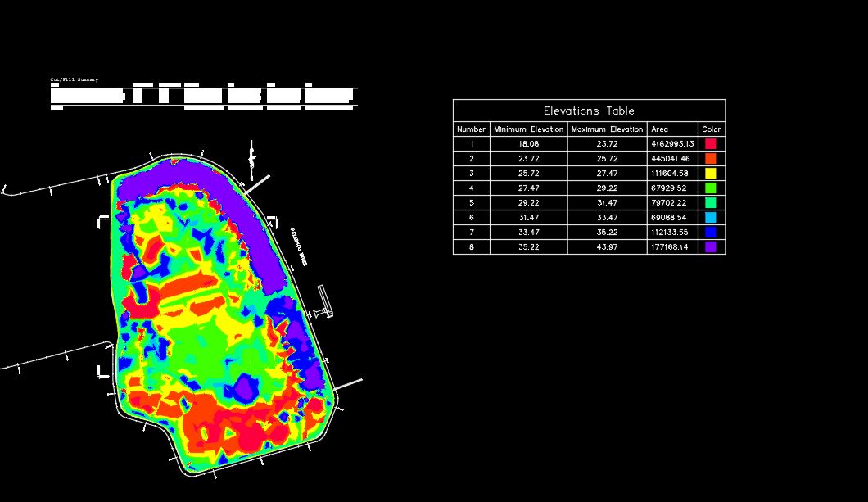868x502 pixels.
Task: Click the maximum elevation value 43.97
Action: tap(607, 246)
